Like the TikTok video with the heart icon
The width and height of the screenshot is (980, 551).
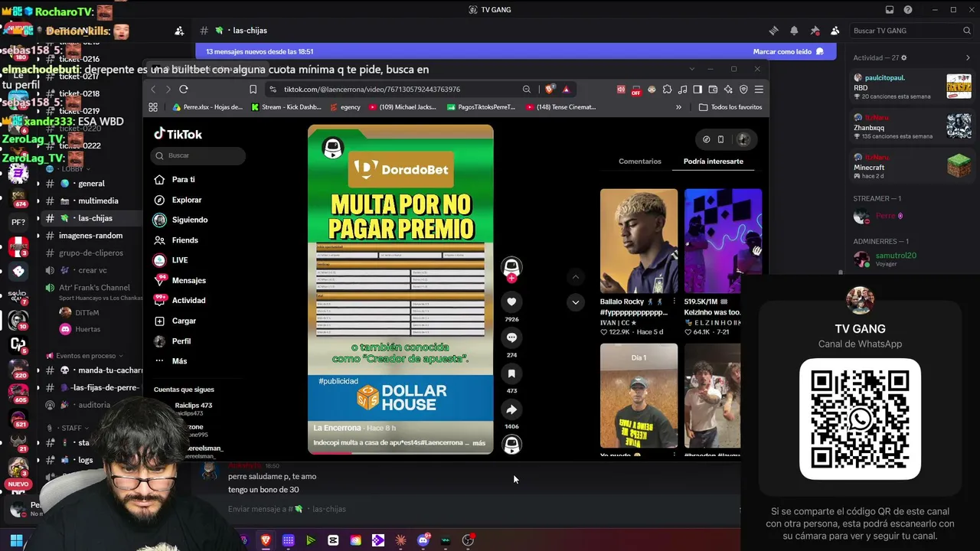point(511,302)
